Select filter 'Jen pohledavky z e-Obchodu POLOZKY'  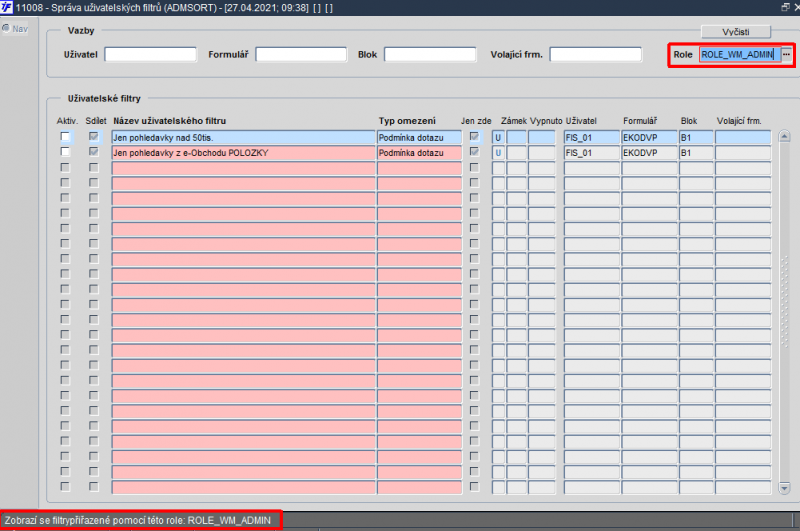coord(243,153)
